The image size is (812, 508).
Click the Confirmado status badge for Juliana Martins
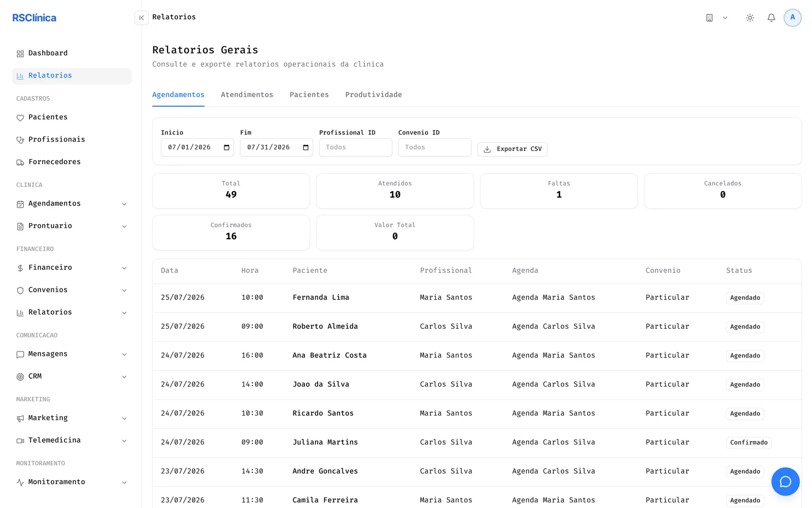coord(749,442)
